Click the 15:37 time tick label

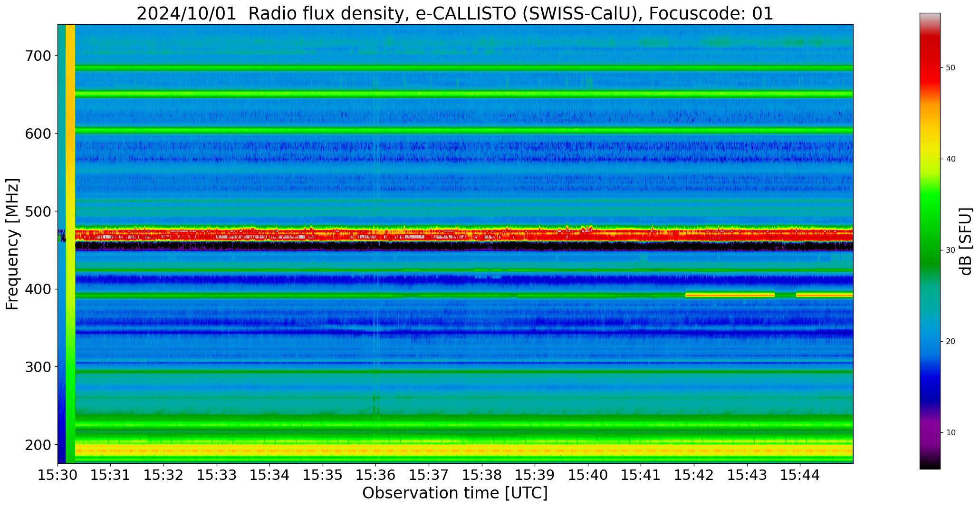(x=429, y=475)
